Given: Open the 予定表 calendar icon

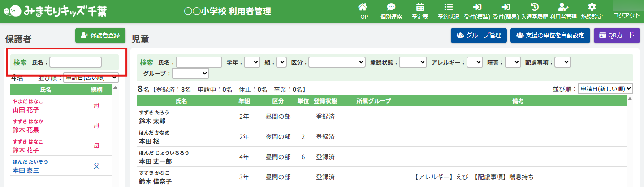Looking at the screenshot, I should [420, 7].
